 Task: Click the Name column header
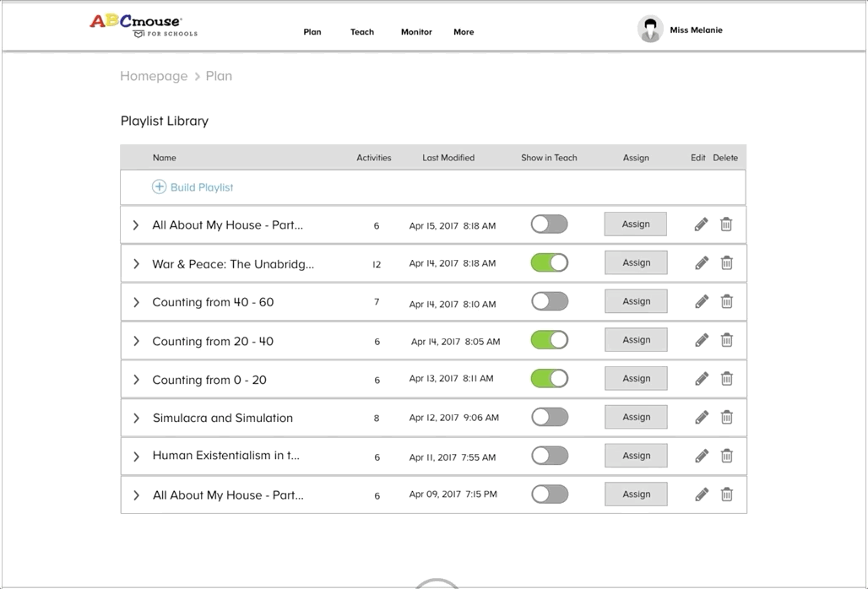[165, 158]
